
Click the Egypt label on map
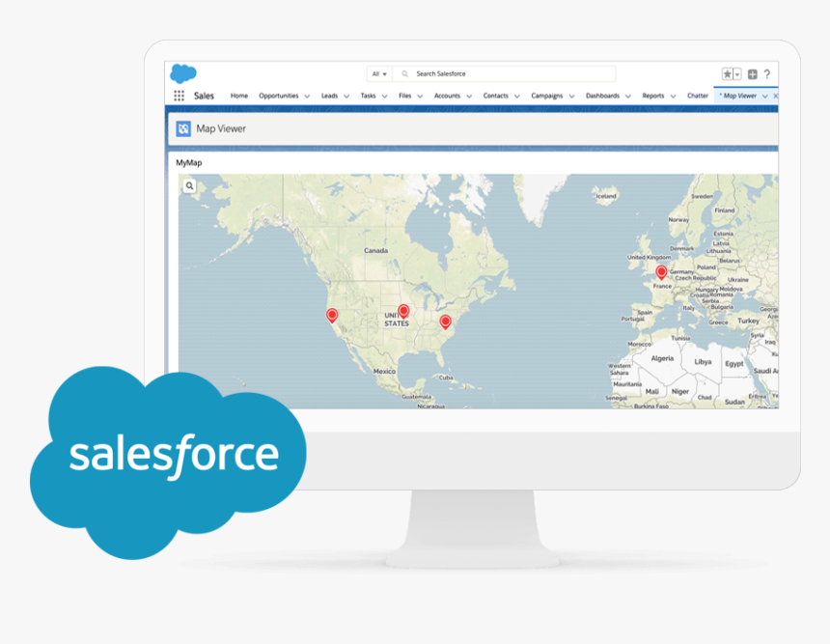coord(734,364)
